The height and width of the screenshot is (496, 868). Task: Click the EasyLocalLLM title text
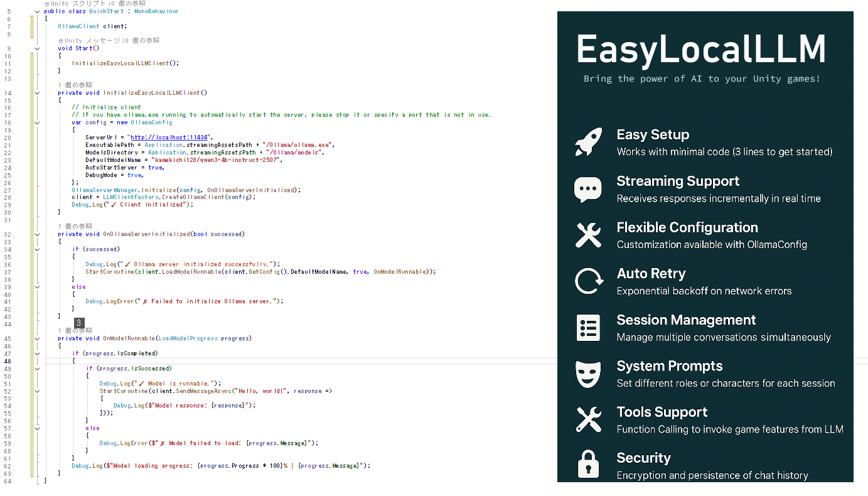[x=701, y=49]
